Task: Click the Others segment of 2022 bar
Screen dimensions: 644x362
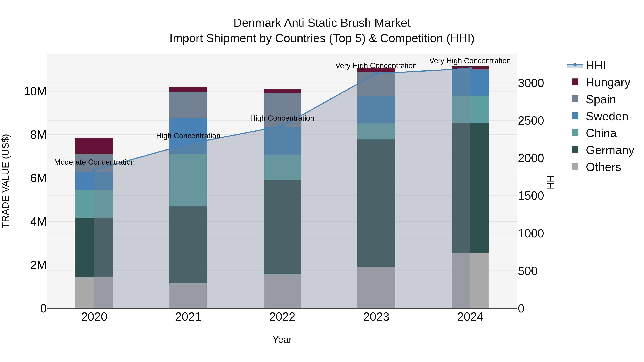Action: (x=282, y=291)
